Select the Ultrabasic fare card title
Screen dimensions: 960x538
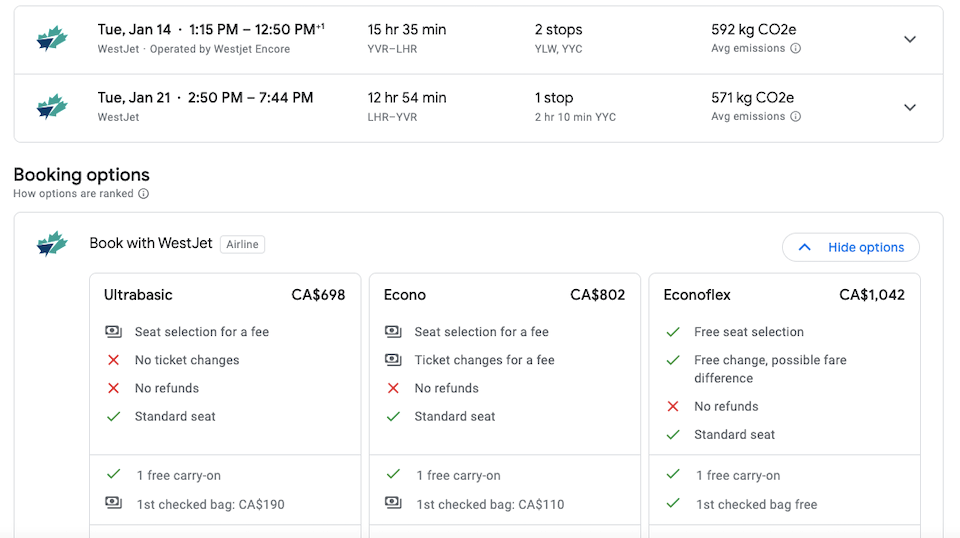click(x=138, y=295)
